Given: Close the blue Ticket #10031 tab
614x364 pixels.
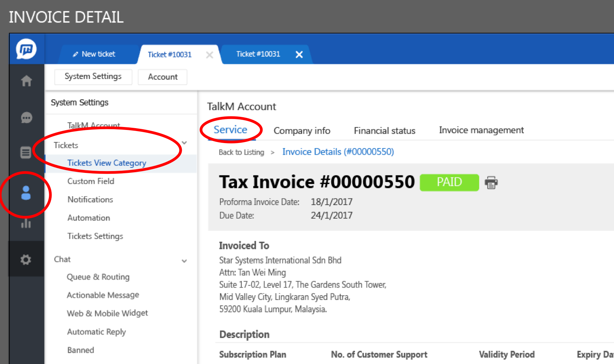Looking at the screenshot, I should point(299,55).
